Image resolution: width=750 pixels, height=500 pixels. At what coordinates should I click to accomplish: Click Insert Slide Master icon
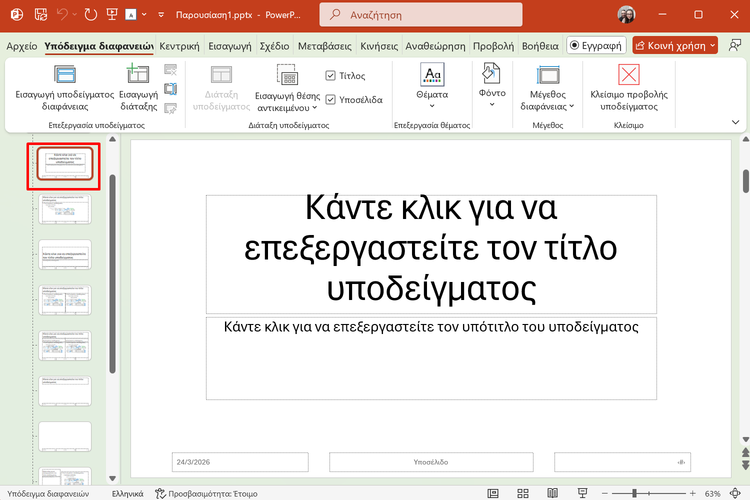tap(65, 74)
